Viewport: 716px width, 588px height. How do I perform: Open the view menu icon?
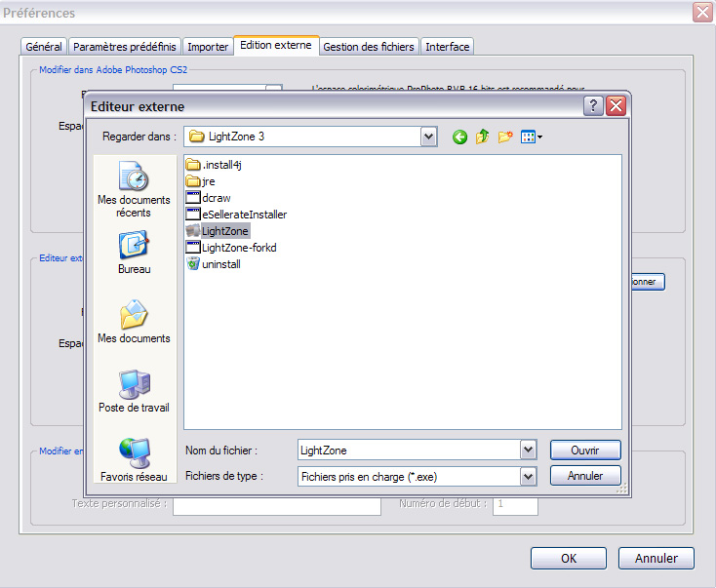(532, 137)
